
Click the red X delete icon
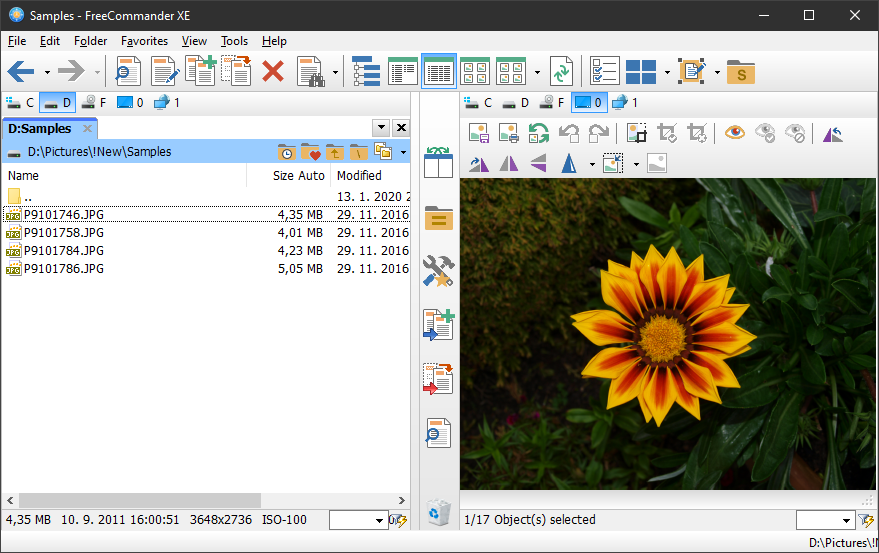tap(273, 71)
